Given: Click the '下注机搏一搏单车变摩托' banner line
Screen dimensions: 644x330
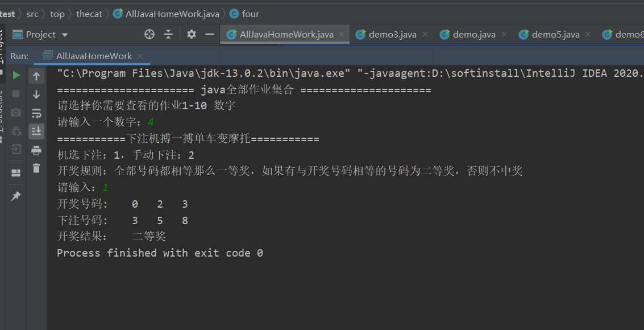Looking at the screenshot, I should (188, 139).
